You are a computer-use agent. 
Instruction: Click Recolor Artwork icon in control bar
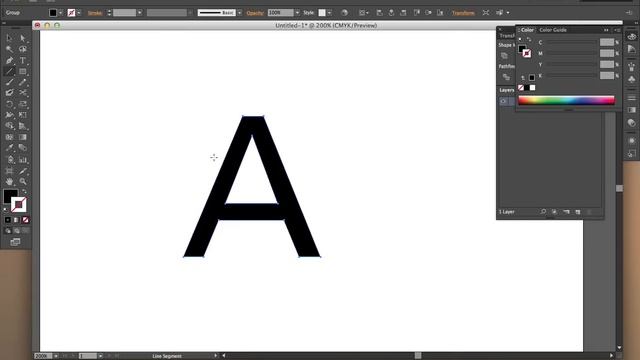tap(344, 13)
